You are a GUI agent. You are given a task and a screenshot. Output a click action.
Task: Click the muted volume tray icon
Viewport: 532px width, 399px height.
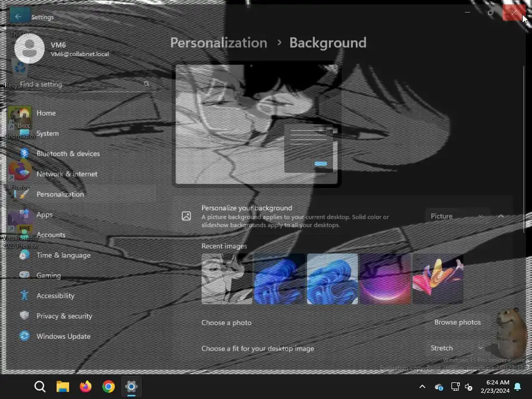coord(469,387)
